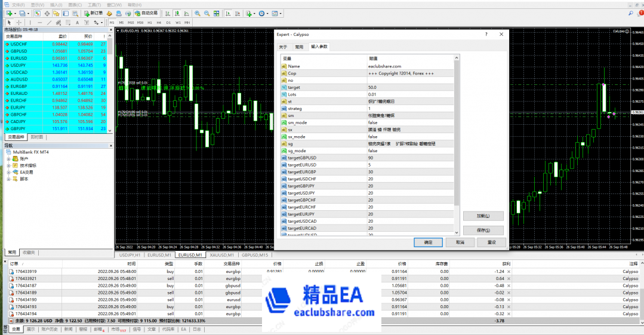The height and width of the screenshot is (335, 644).
Task: Select the Text 'A' tool
Action: pos(77,23)
